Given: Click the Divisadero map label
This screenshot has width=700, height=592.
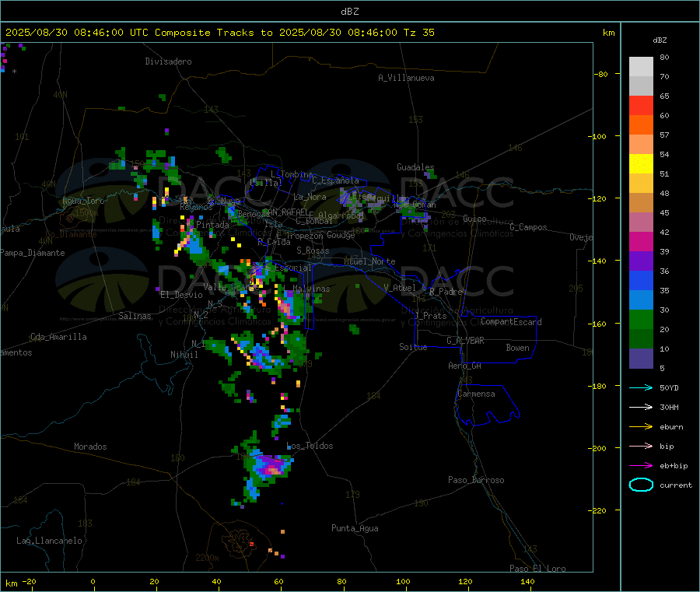Looking at the screenshot, I should [168, 61].
